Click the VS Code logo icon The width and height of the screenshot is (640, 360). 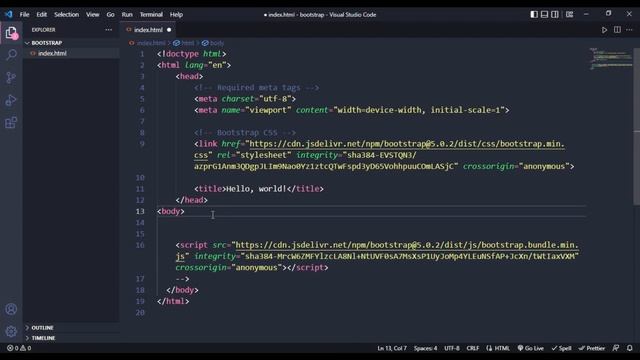(x=9, y=14)
